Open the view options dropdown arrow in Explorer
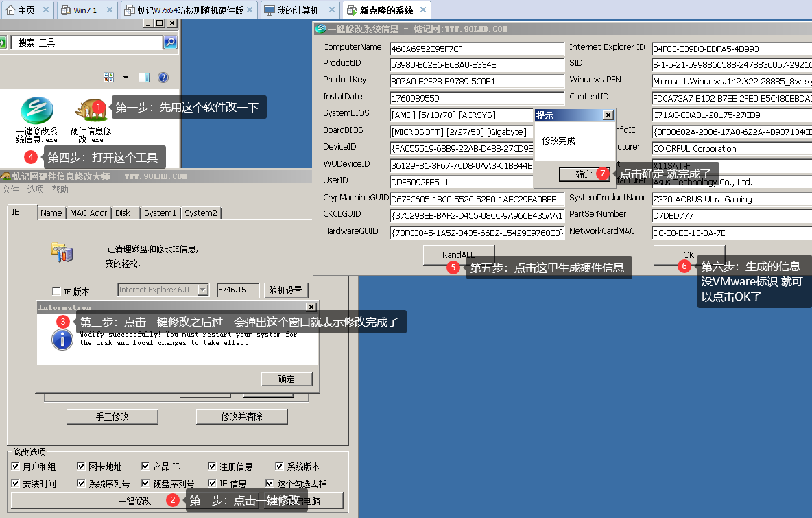Screen dimensions: 812x518 pos(126,78)
